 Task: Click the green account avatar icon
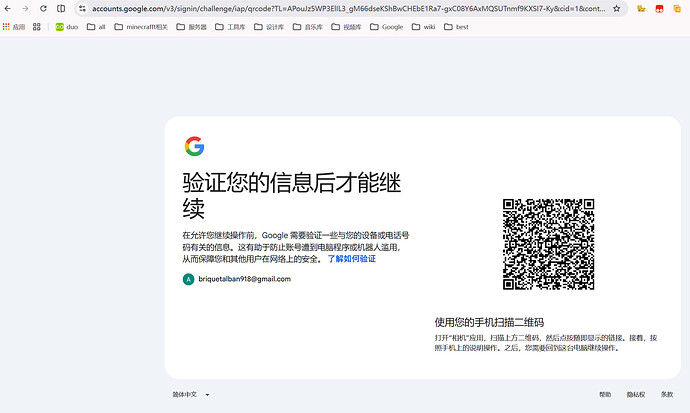pyautogui.click(x=188, y=279)
